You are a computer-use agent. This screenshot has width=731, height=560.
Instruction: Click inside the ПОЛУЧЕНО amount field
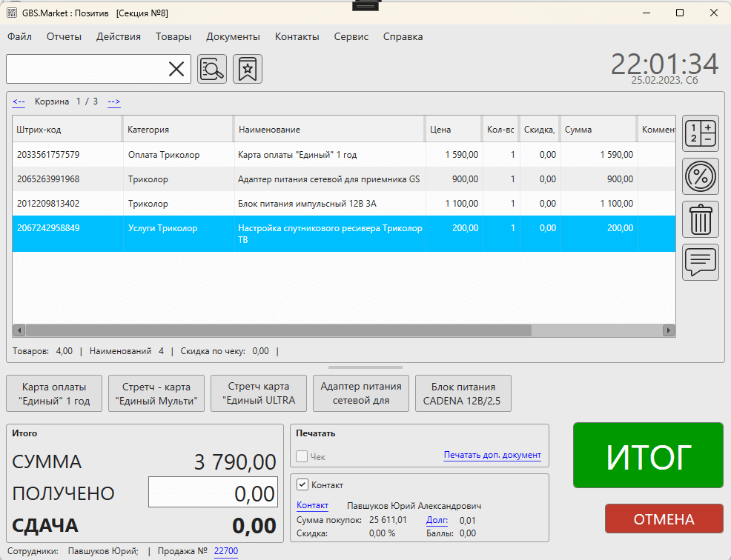[x=212, y=492]
